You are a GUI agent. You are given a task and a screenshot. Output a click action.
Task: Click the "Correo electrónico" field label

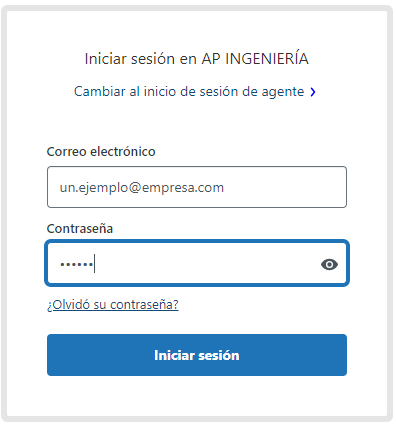coord(101,152)
